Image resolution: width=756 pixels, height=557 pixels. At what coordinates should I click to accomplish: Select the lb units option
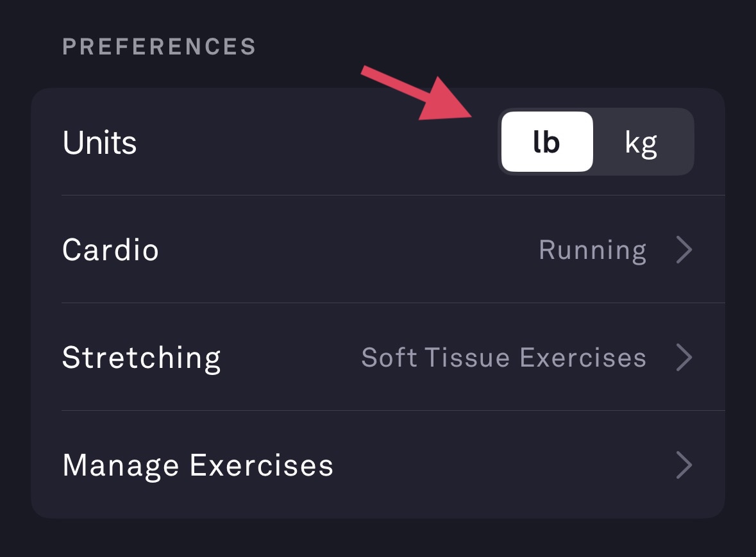click(x=547, y=142)
